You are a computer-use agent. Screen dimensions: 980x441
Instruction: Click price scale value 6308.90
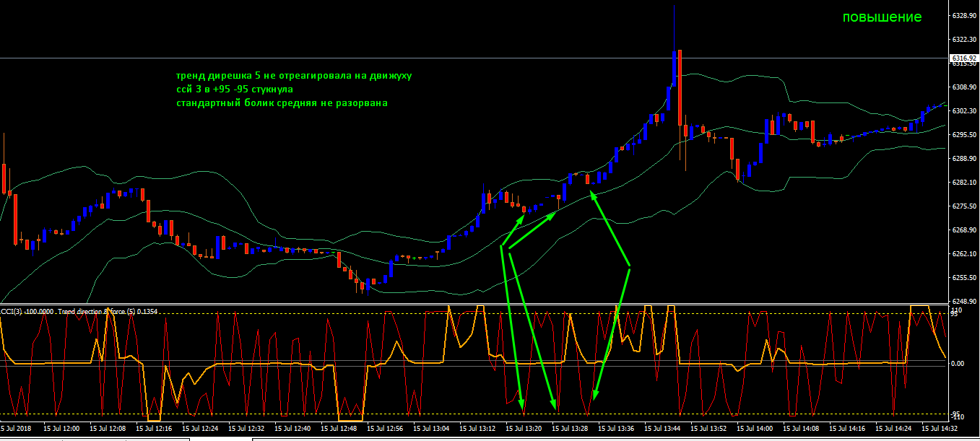[963, 87]
